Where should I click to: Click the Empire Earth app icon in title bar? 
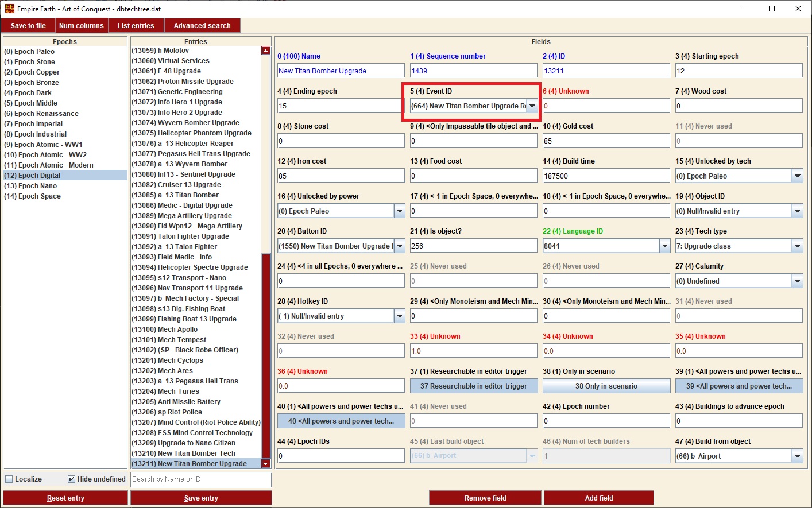9,9
